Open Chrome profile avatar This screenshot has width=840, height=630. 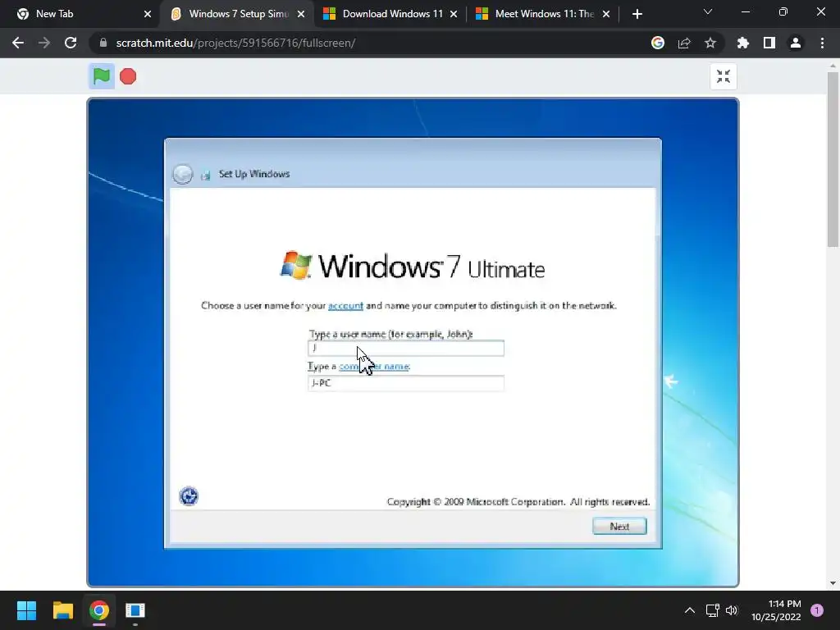tap(796, 43)
